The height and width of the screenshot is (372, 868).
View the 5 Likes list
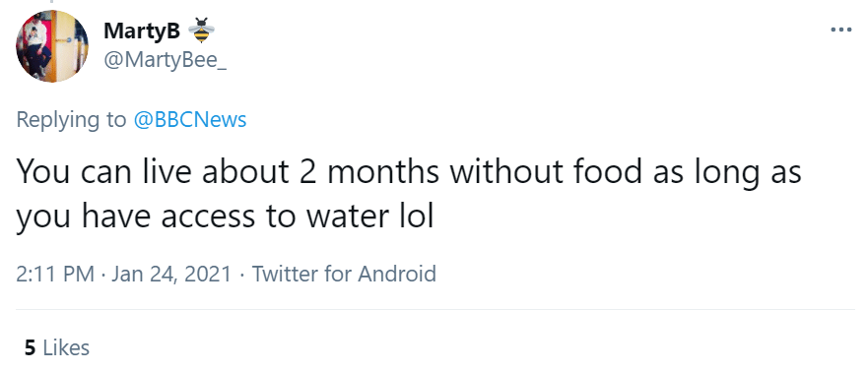56,347
